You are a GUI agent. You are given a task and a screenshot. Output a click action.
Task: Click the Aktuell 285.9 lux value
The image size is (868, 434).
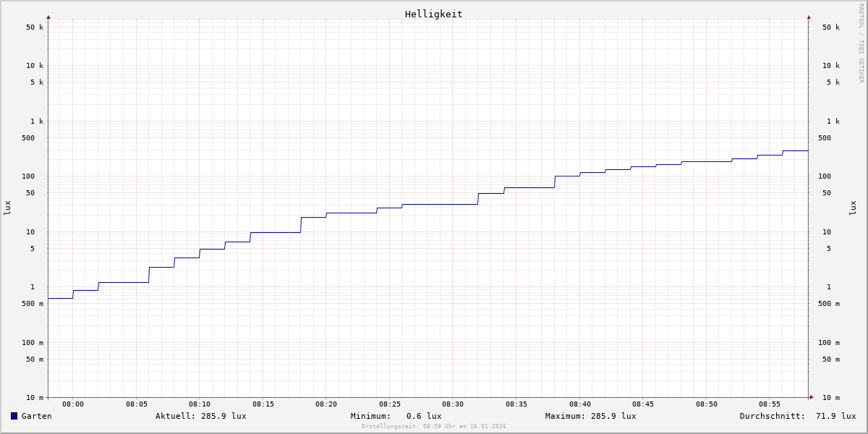pyautogui.click(x=200, y=416)
